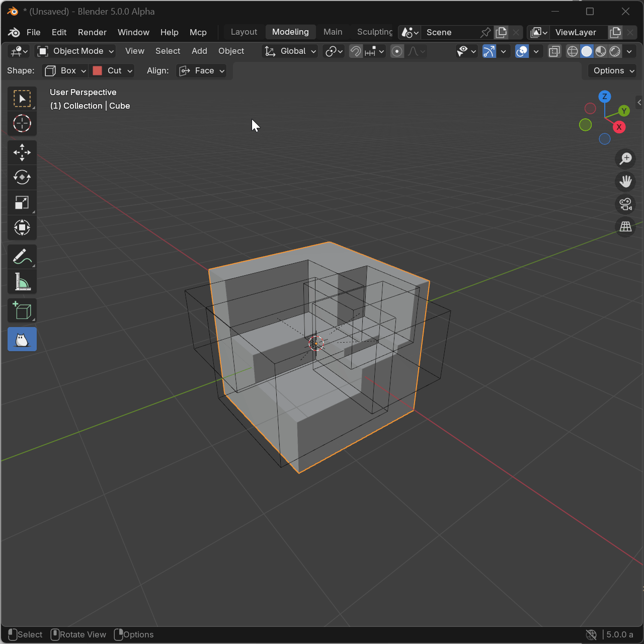Click the camera view icon
644x644 pixels.
625,204
